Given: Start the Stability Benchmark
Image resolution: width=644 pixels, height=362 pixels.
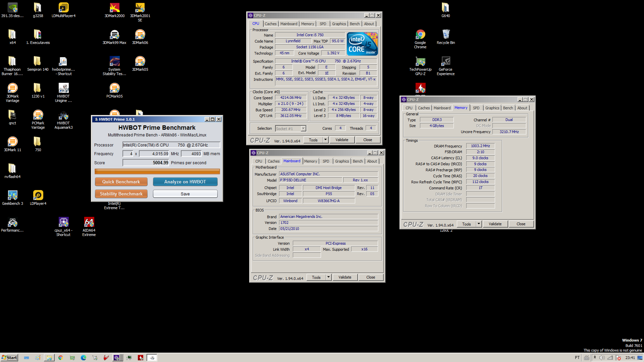Looking at the screenshot, I should click(121, 194).
